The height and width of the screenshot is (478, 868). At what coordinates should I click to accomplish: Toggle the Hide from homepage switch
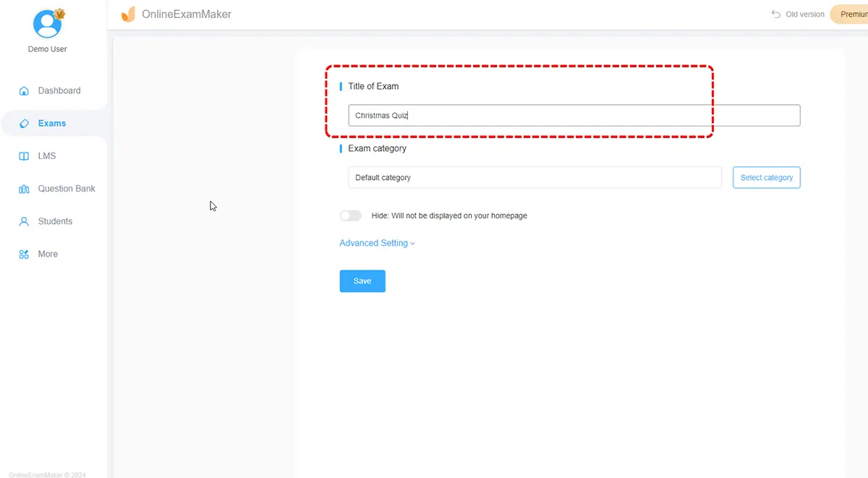pyautogui.click(x=350, y=215)
